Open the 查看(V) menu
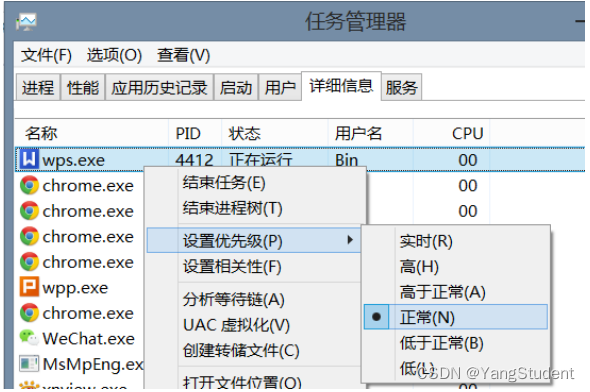590x392 pixels. pyautogui.click(x=184, y=56)
